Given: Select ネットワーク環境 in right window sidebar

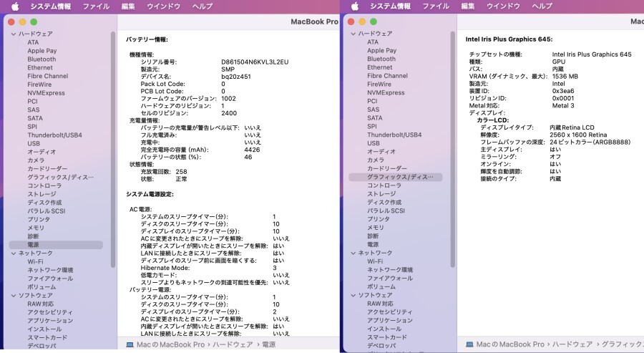Looking at the screenshot, I should coord(390,269).
